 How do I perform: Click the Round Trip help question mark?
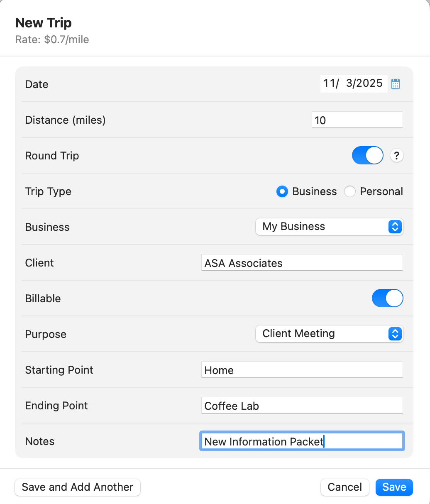397,156
